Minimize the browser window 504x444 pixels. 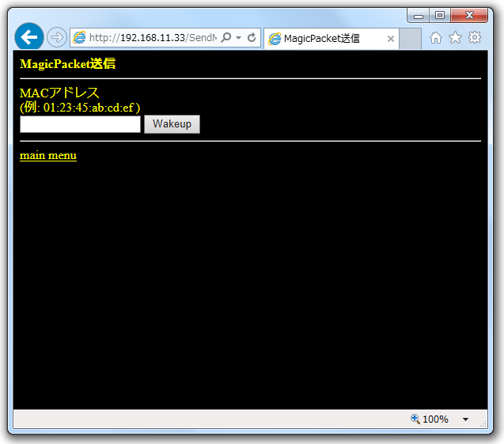(x=419, y=15)
